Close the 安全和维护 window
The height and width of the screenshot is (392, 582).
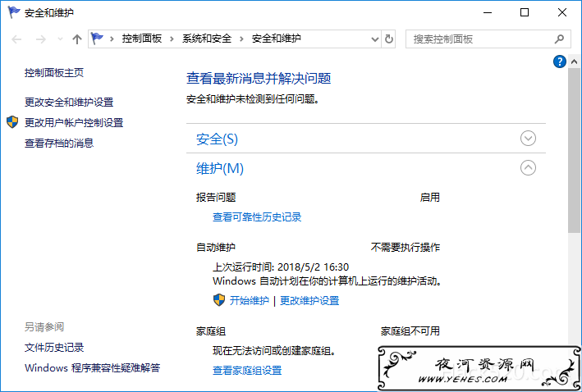click(562, 12)
